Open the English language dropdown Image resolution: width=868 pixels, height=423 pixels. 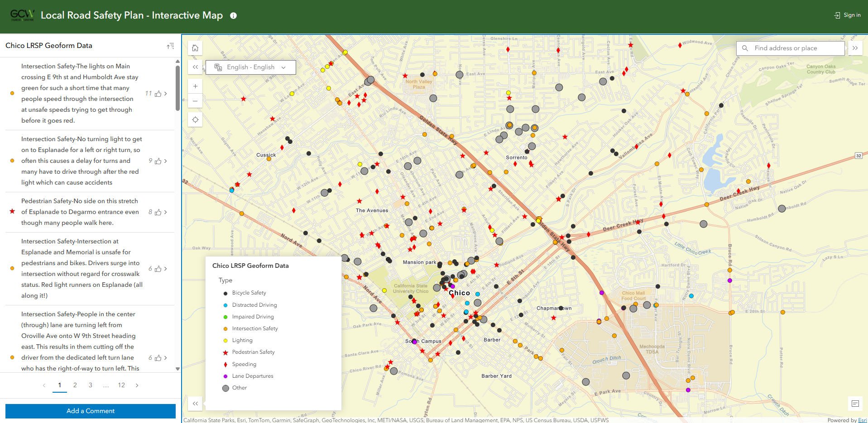click(251, 67)
